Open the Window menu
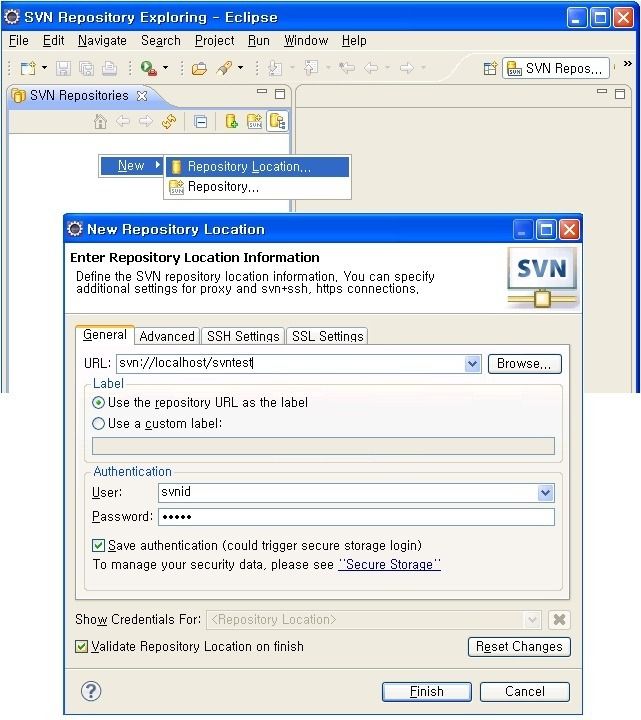 (x=306, y=41)
